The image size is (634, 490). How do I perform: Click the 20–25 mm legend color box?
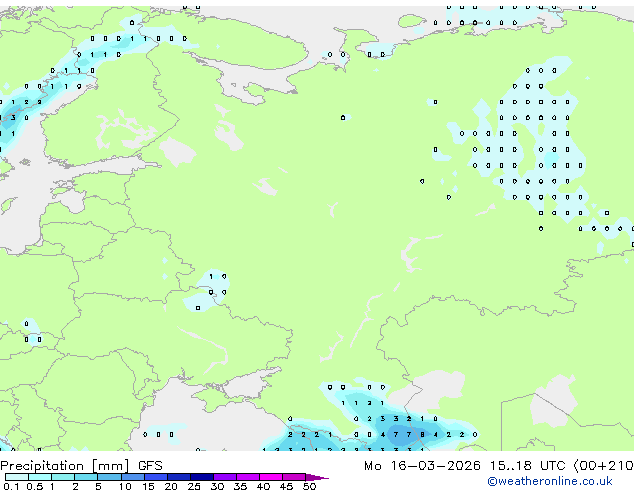pyautogui.click(x=179, y=477)
